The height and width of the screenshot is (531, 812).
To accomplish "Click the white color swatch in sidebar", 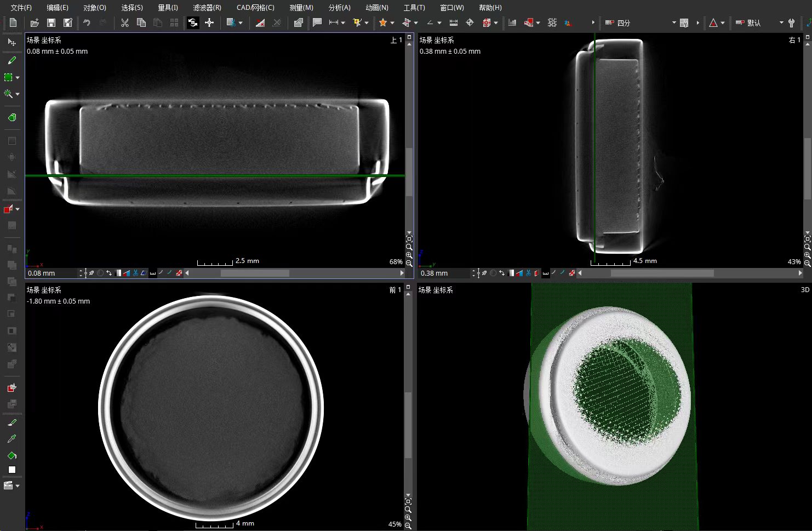I will coord(12,470).
